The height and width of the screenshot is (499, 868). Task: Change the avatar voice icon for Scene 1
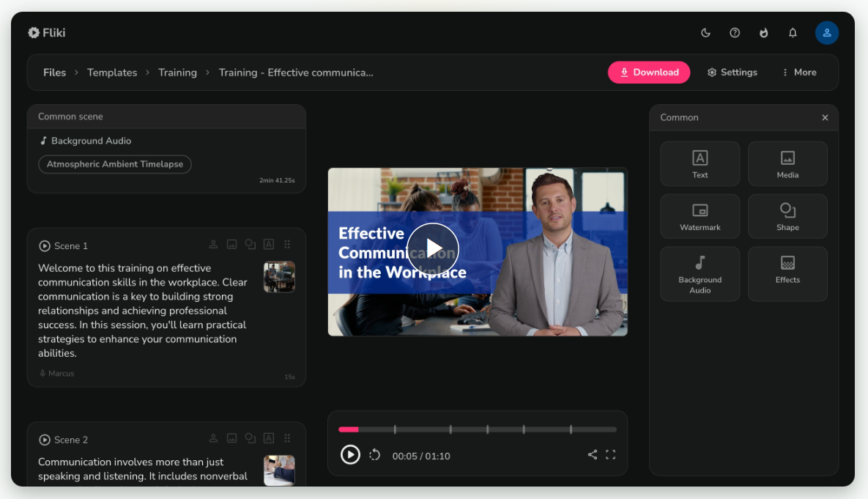tap(213, 244)
